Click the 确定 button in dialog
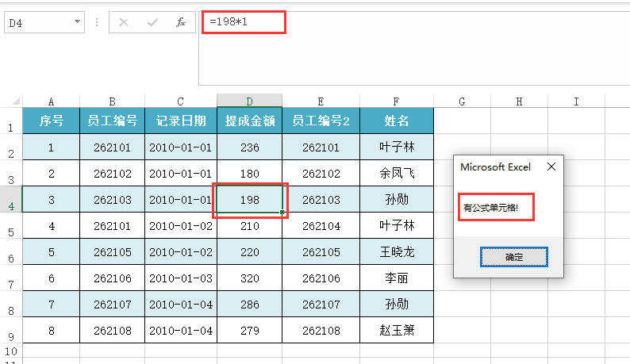The height and width of the screenshot is (364, 630). pos(514,257)
